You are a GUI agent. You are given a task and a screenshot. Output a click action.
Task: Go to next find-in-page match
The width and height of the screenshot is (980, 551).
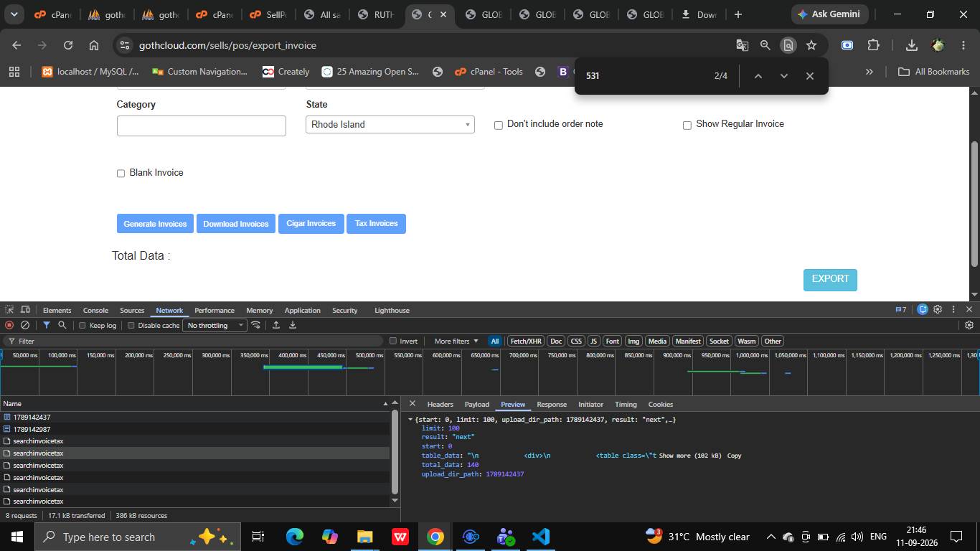[783, 75]
